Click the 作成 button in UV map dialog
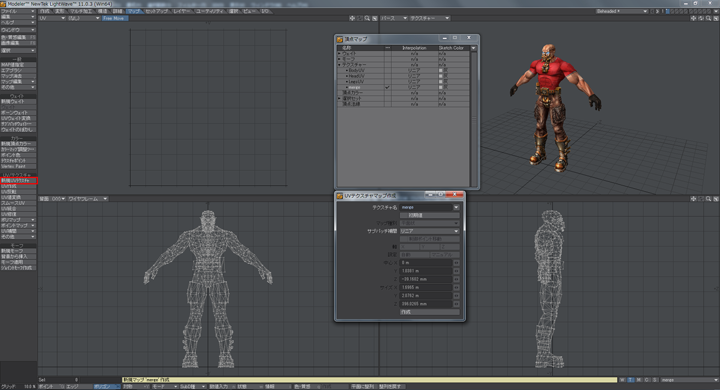Image resolution: width=720 pixels, height=390 pixels. pyautogui.click(x=430, y=312)
